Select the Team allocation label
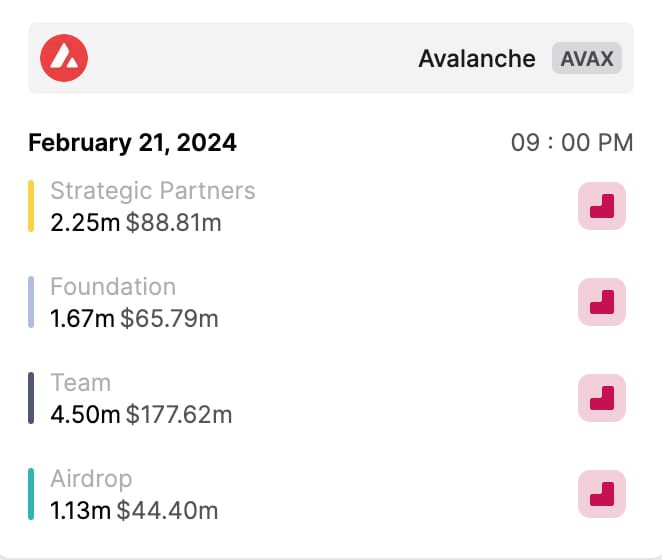The width and height of the screenshot is (662, 560). point(81,383)
